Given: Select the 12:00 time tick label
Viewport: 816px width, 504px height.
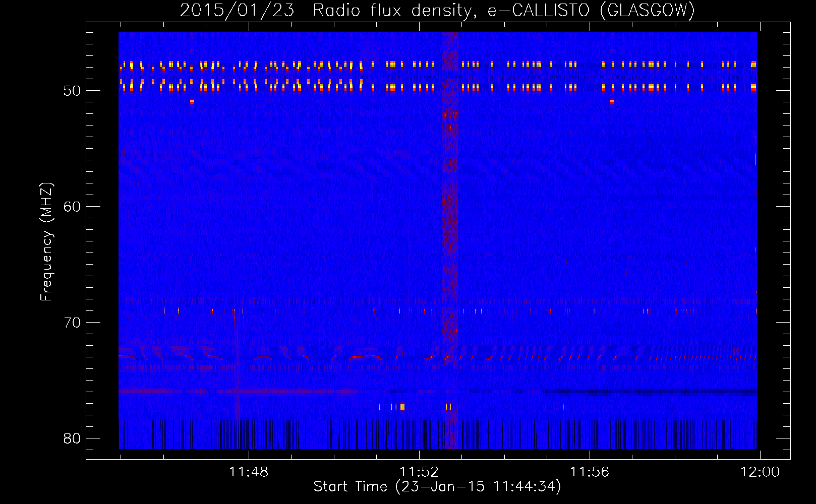Looking at the screenshot, I should click(x=760, y=472).
